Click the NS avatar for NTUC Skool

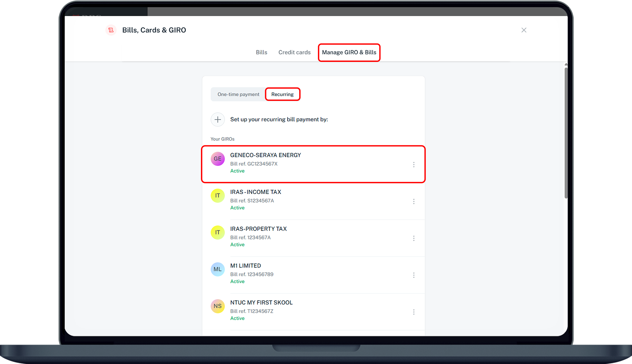point(217,306)
